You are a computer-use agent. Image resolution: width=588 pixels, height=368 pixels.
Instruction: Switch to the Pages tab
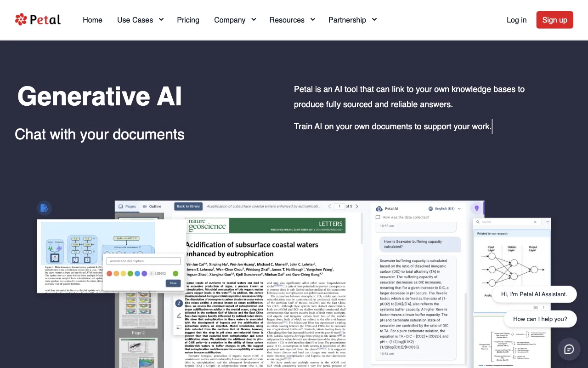tap(127, 207)
